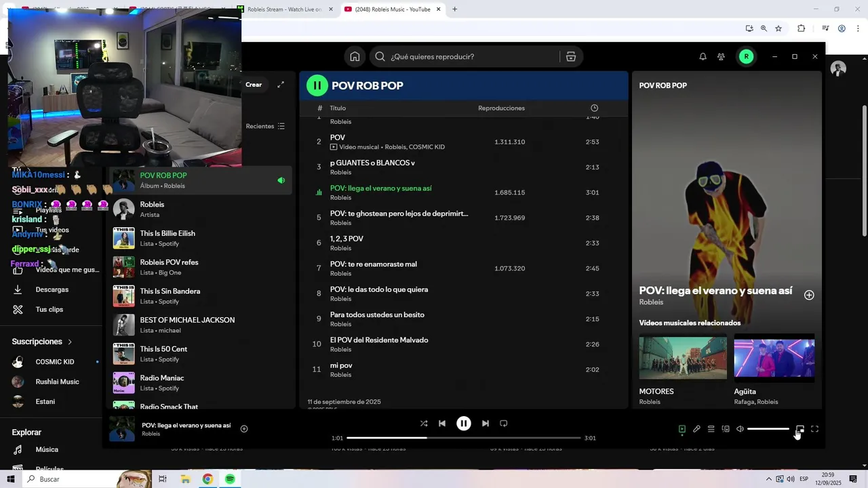Open Connect to a device icon
Viewport: 868px width, 488px height.
point(726,429)
